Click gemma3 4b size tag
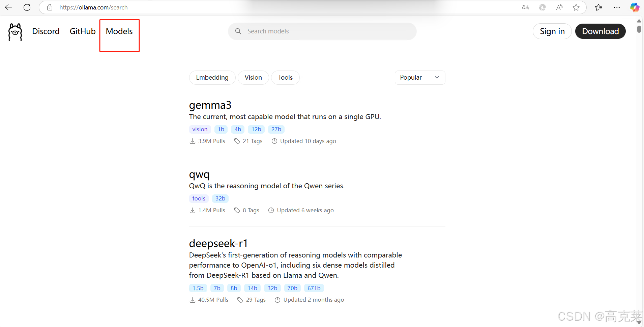Screen dimensions: 644x327 (238, 129)
